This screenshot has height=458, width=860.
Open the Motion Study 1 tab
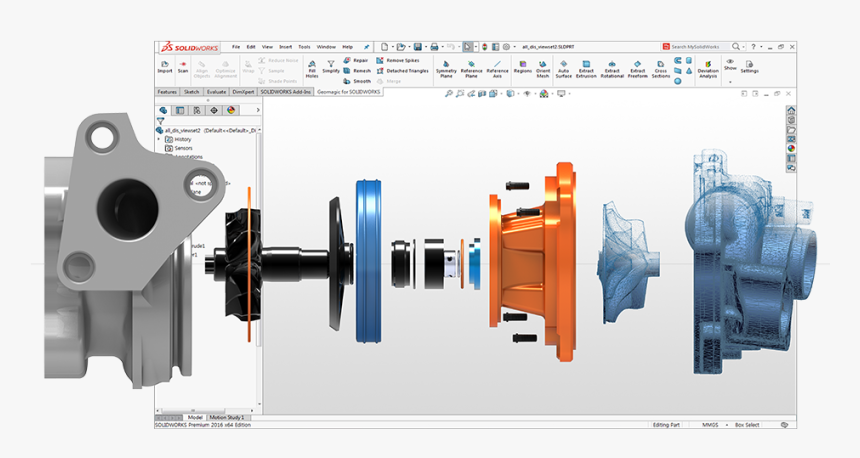point(227,417)
